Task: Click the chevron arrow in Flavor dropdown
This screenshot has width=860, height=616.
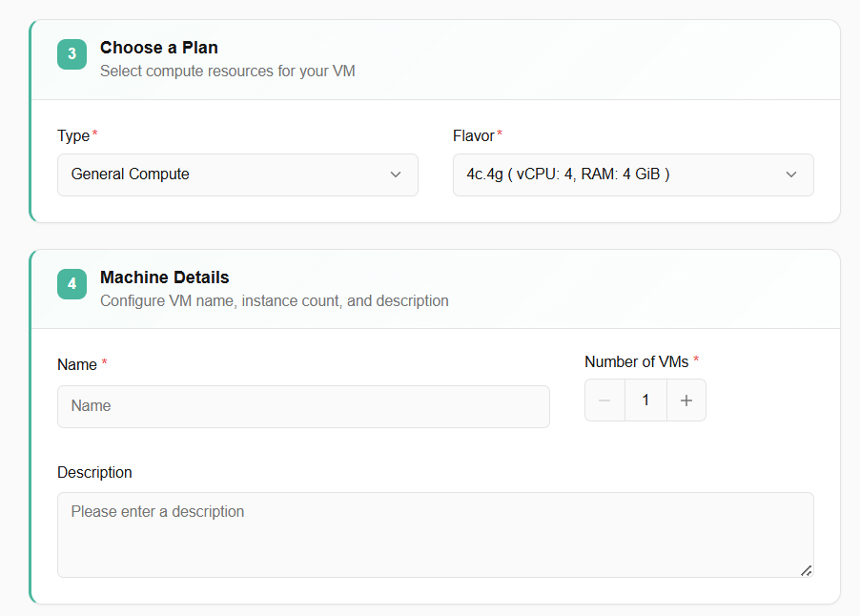Action: pos(790,175)
